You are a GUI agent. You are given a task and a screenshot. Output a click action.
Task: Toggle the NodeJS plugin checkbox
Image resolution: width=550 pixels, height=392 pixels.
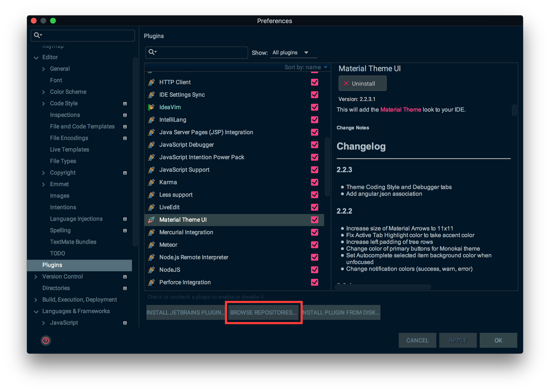coord(314,270)
